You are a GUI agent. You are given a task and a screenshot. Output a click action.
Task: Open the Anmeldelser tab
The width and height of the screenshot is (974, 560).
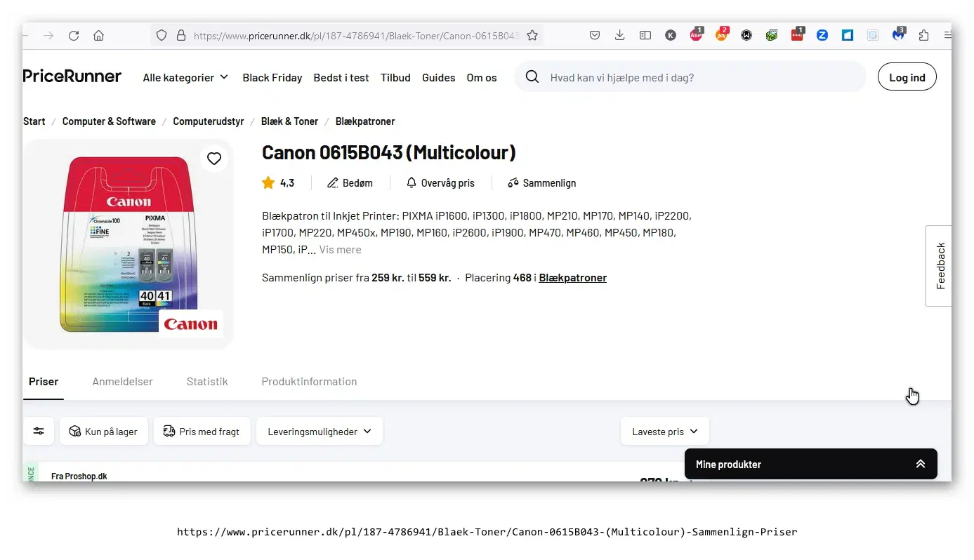122,382
